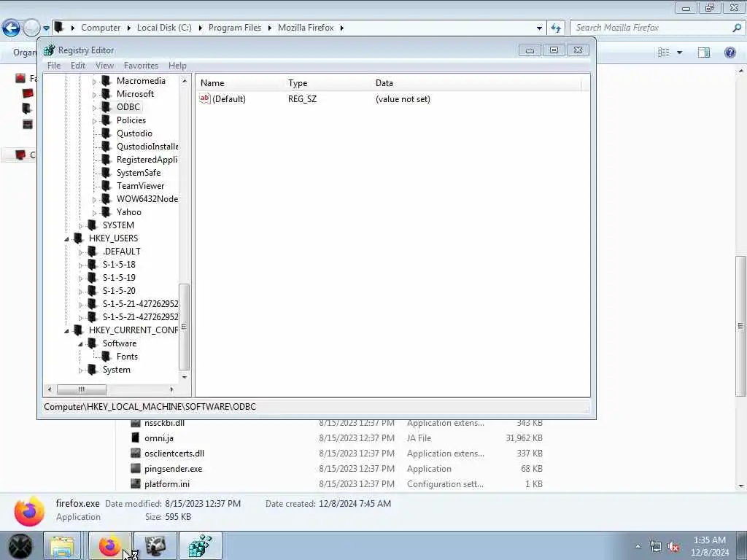Screen dimensions: 747x560
Task: Show hidden tray icons arrow
Action: pyautogui.click(x=638, y=546)
